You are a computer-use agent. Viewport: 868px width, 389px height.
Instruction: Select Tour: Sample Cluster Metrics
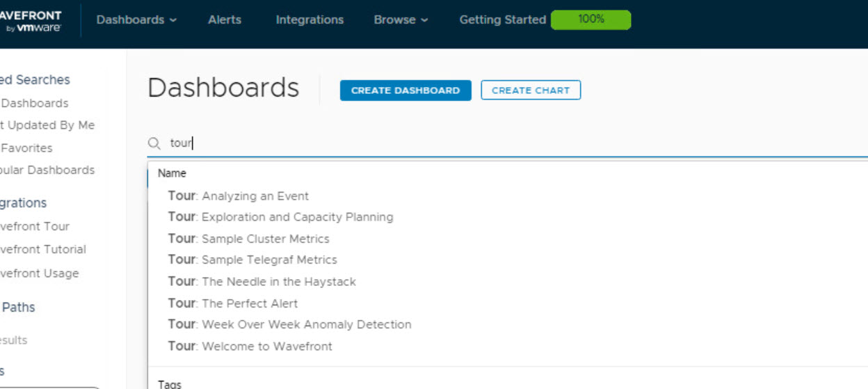248,239
